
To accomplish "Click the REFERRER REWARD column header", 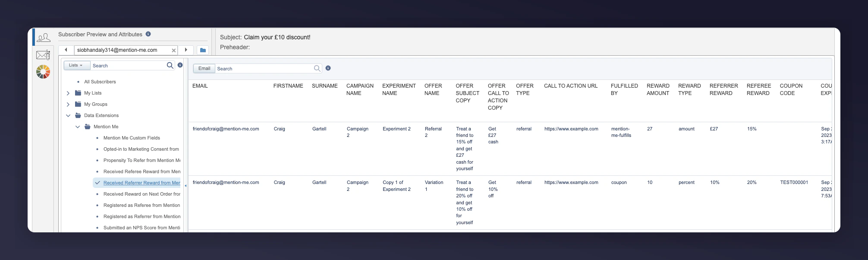I will [723, 89].
